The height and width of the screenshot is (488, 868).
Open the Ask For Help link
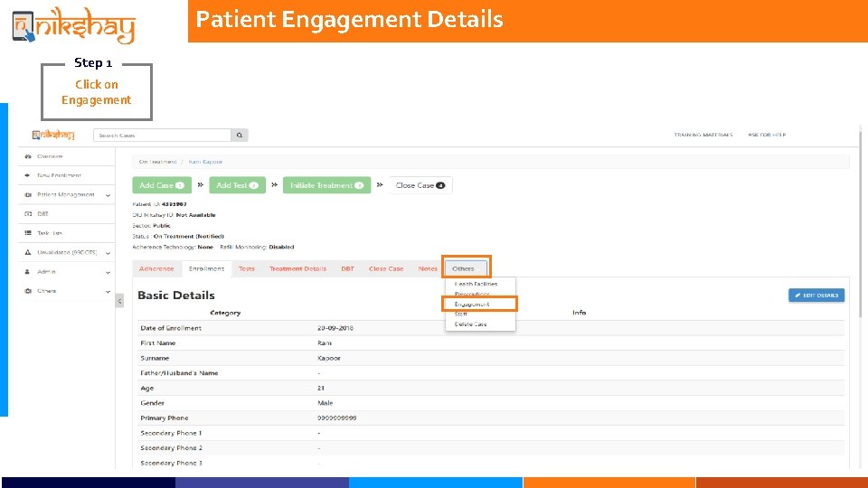767,135
